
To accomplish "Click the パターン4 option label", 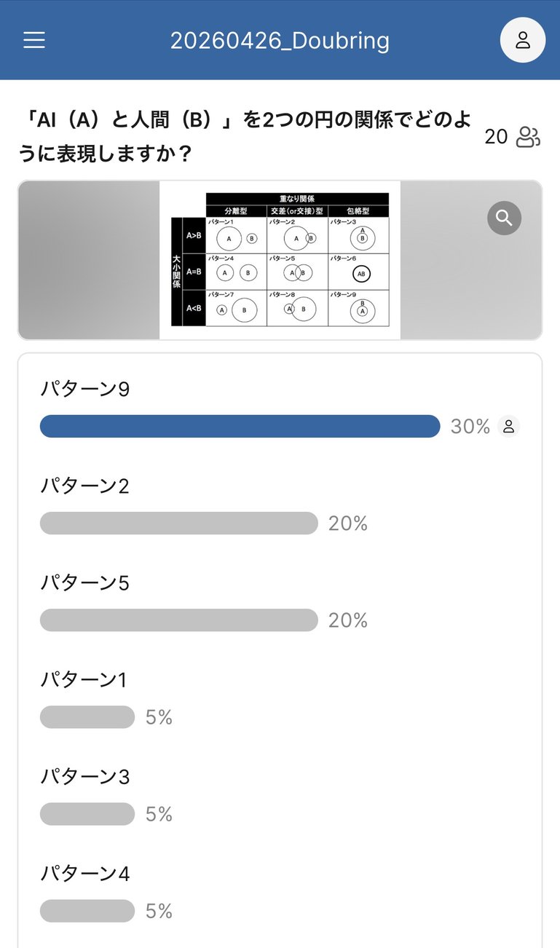I will [84, 873].
